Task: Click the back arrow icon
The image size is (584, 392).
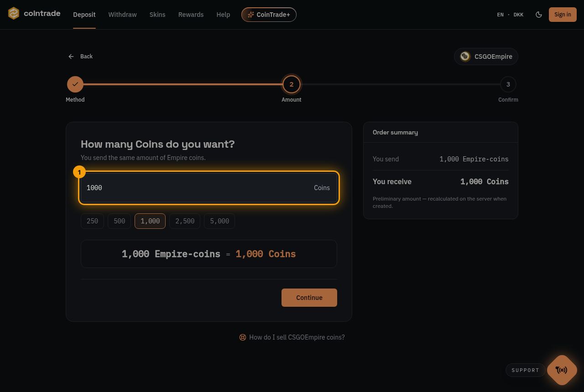Action: point(71,57)
